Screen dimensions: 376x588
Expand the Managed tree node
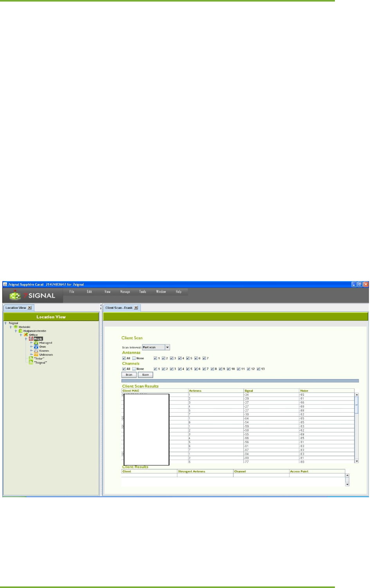click(31, 343)
